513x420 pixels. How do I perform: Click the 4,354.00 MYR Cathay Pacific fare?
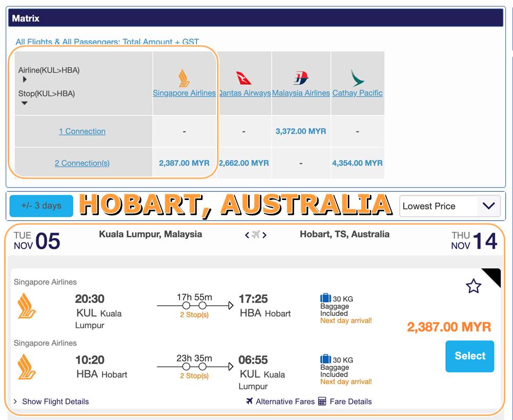(x=358, y=163)
